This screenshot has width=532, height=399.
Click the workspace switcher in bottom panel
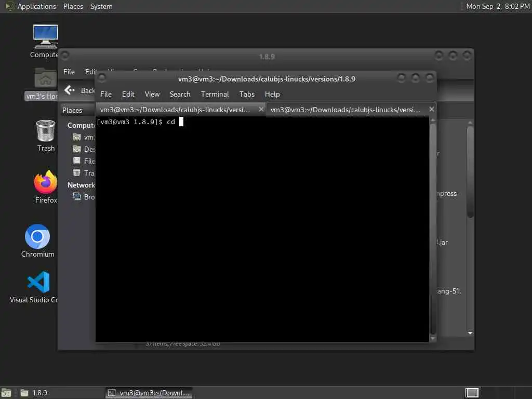point(472,393)
